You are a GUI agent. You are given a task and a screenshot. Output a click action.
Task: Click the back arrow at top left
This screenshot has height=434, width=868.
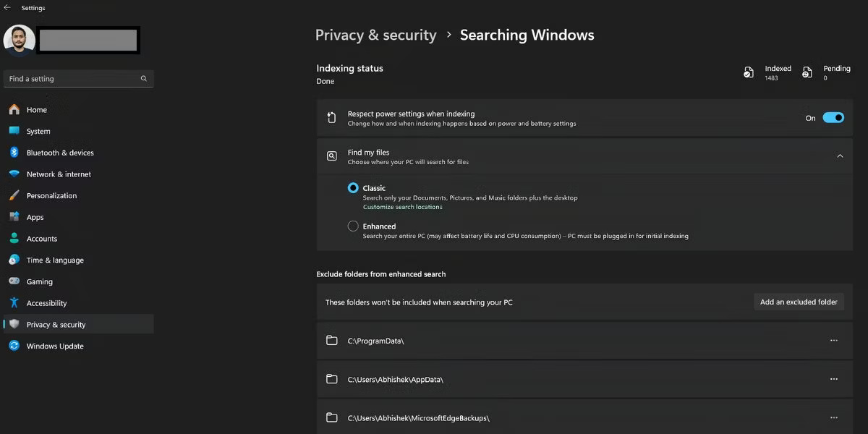[8, 7]
